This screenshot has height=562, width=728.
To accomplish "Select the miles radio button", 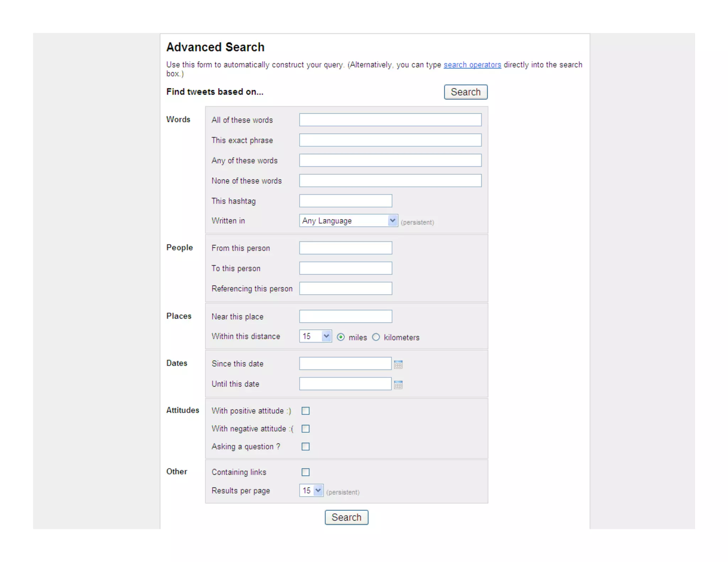I will point(341,337).
